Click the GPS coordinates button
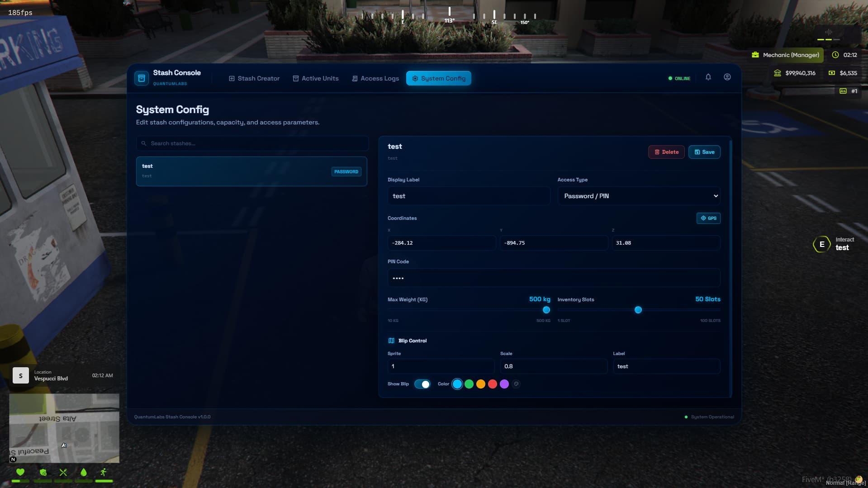 pos(708,218)
